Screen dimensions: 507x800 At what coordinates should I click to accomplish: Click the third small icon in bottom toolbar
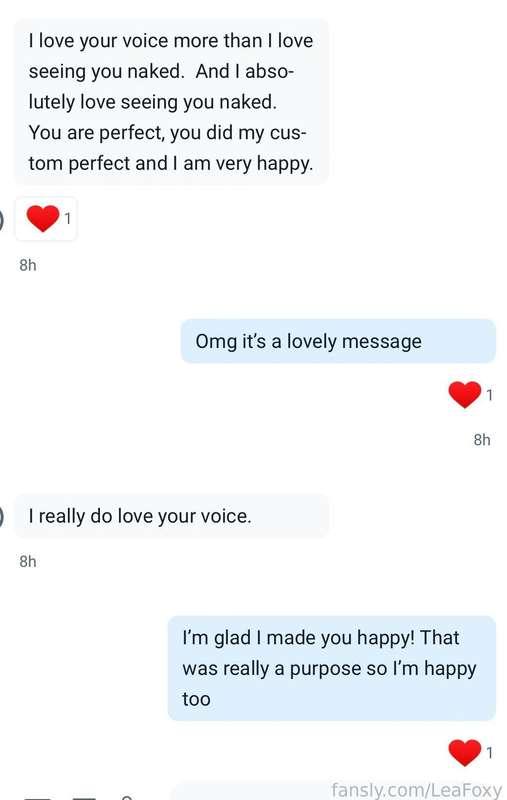coord(127,797)
